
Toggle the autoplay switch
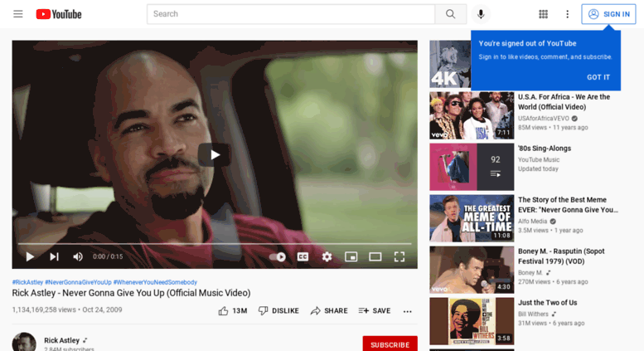point(278,257)
